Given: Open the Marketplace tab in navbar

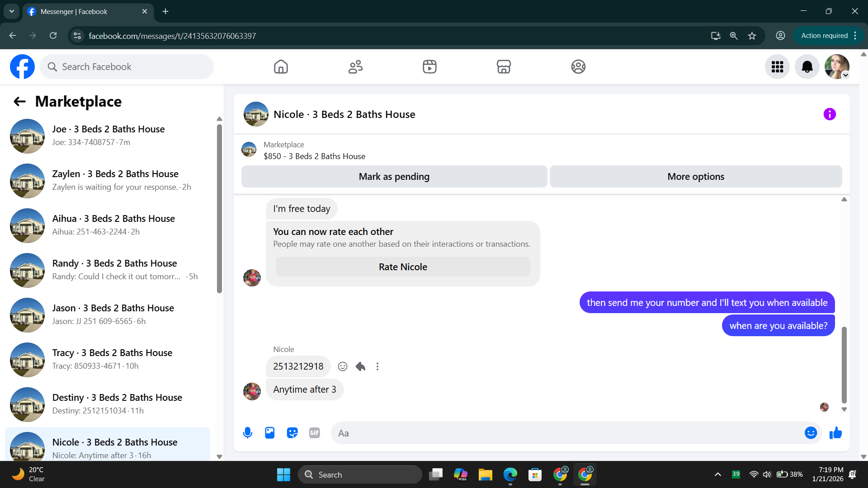Looking at the screenshot, I should coord(504,67).
